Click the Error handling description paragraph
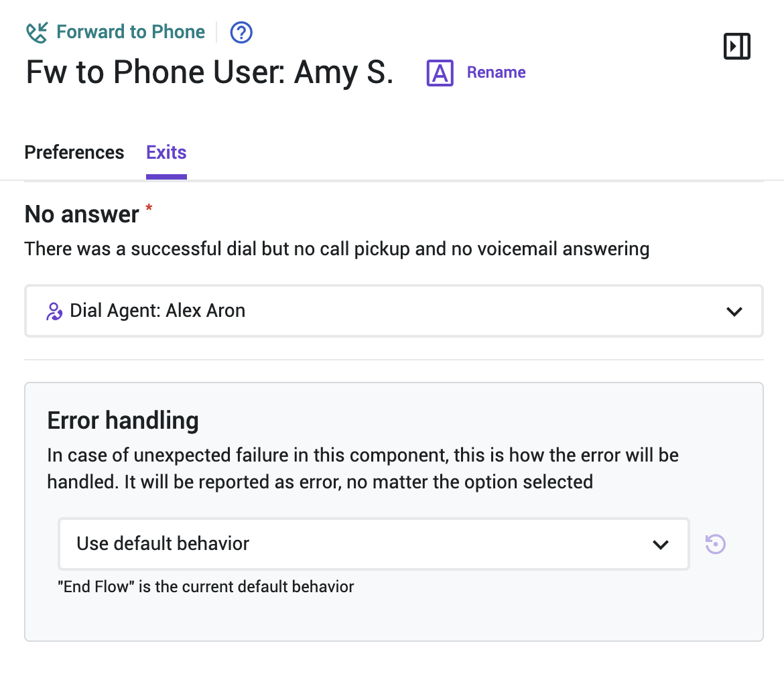The width and height of the screenshot is (784, 686). [363, 468]
